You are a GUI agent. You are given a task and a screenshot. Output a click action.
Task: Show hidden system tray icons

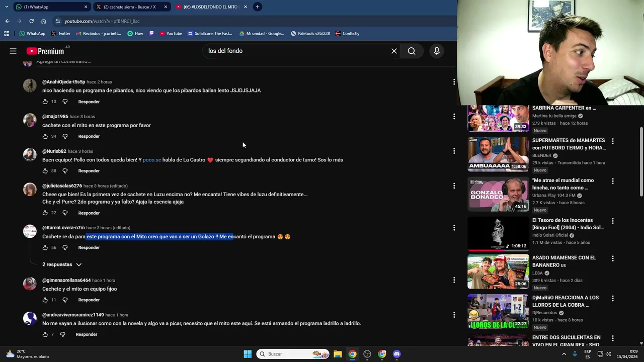[563, 354]
